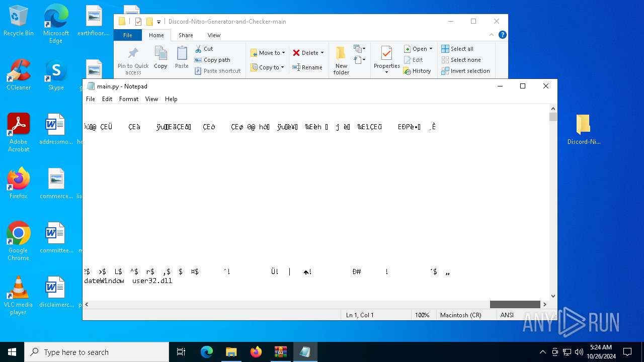Open Google Chrome desktop shortcut
The height and width of the screenshot is (362, 644).
point(19,241)
